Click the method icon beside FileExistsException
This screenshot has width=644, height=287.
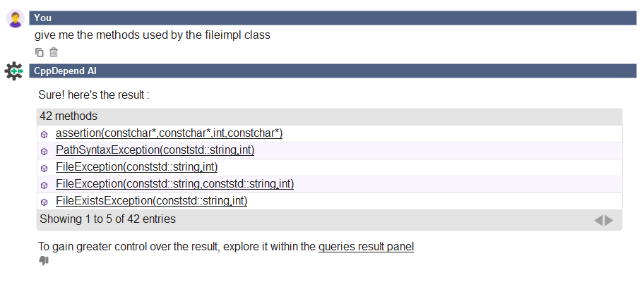pyautogui.click(x=44, y=202)
